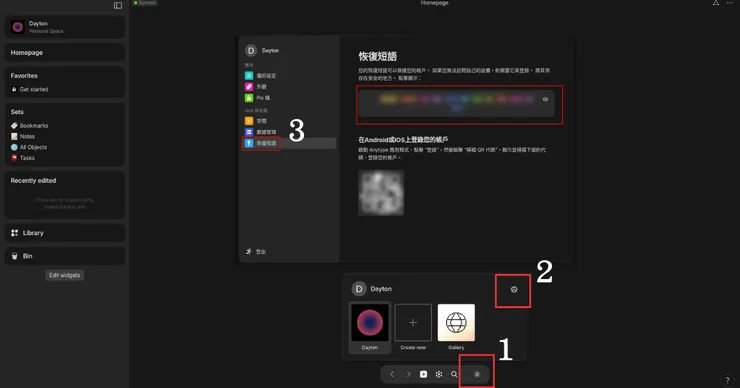This screenshot has width=740, height=388.
Task: Open the Favorites widget header
Action: pos(24,76)
